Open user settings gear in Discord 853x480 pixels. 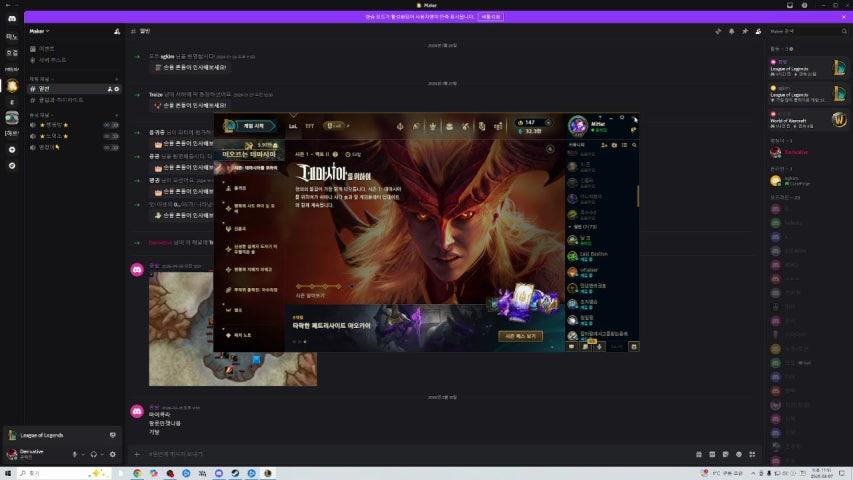112,454
